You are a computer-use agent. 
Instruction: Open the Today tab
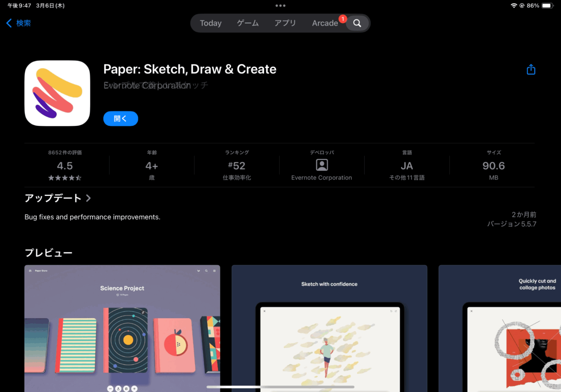(x=211, y=23)
